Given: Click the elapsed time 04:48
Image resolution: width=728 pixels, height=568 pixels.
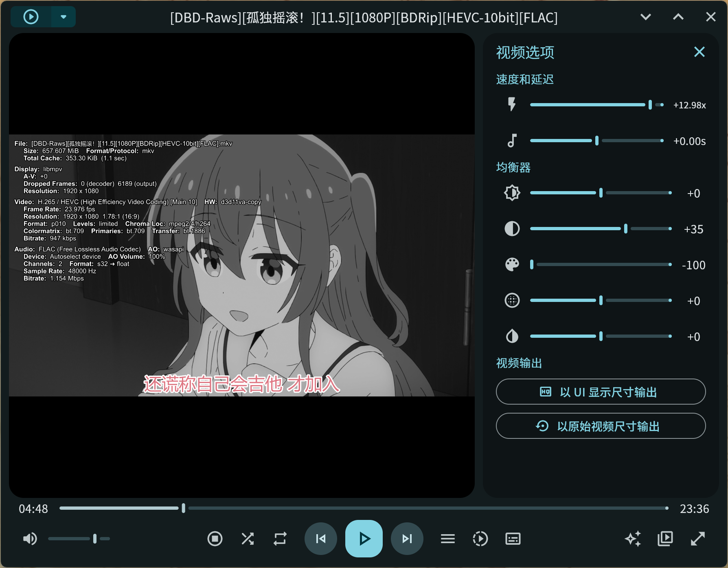Looking at the screenshot, I should 33,509.
